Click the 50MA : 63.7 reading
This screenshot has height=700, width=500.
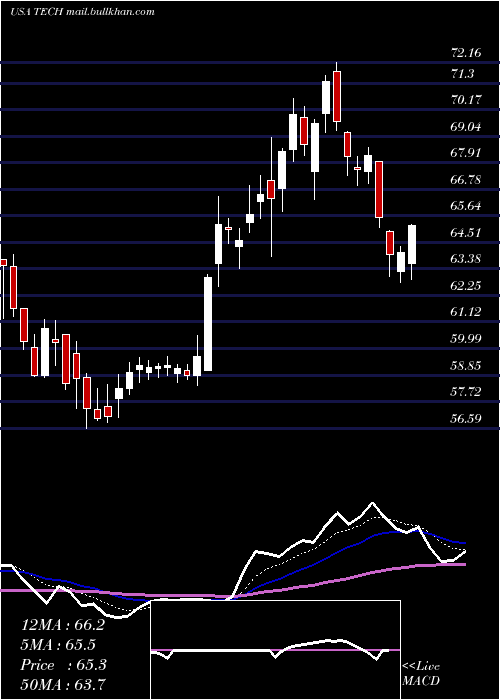(x=63, y=685)
